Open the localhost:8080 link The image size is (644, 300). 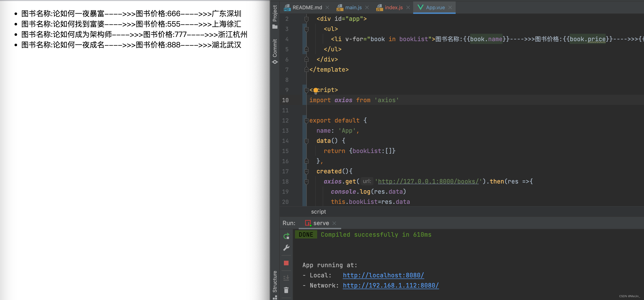point(383,275)
